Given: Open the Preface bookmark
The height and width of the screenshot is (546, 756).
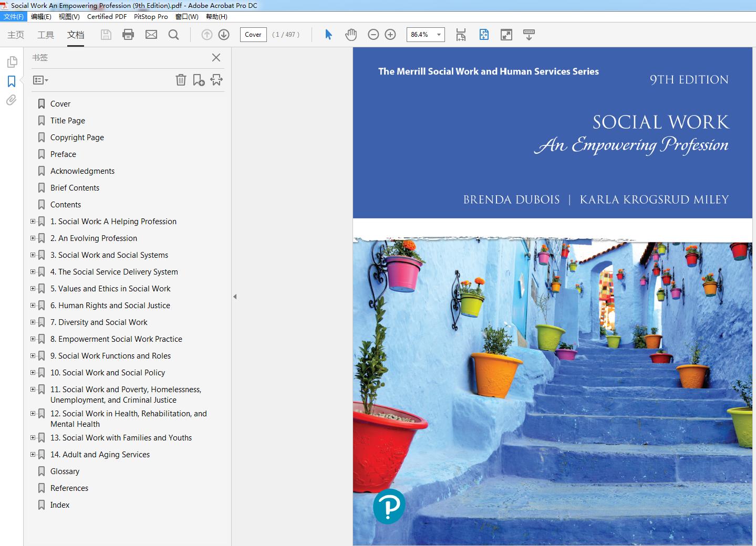Looking at the screenshot, I should coord(63,154).
